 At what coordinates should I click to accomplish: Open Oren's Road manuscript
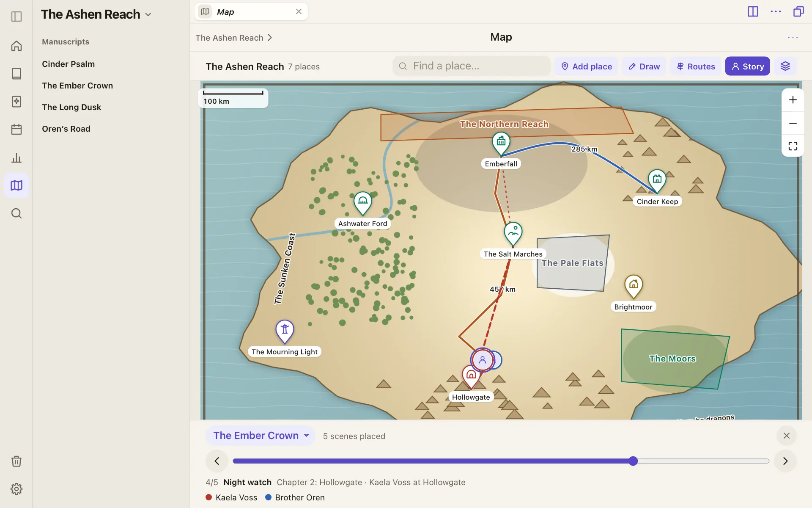[66, 129]
